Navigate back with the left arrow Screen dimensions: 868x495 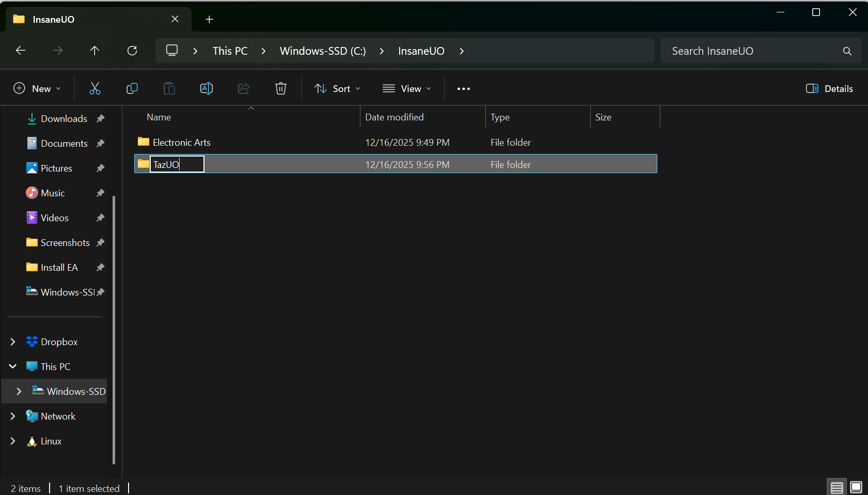pos(21,51)
